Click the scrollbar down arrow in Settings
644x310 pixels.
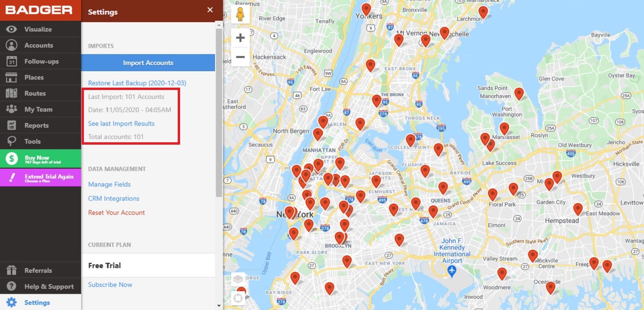point(219,306)
